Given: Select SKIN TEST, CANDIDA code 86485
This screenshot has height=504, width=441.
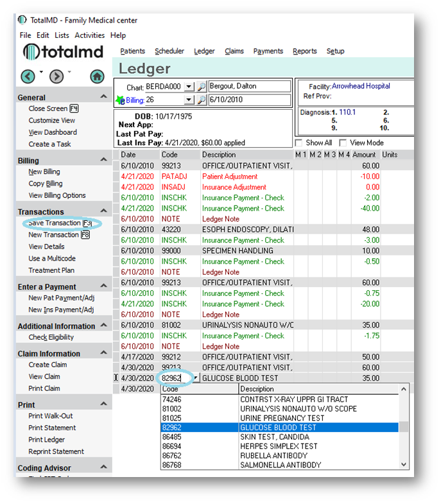Looking at the screenshot, I should 279,437.
